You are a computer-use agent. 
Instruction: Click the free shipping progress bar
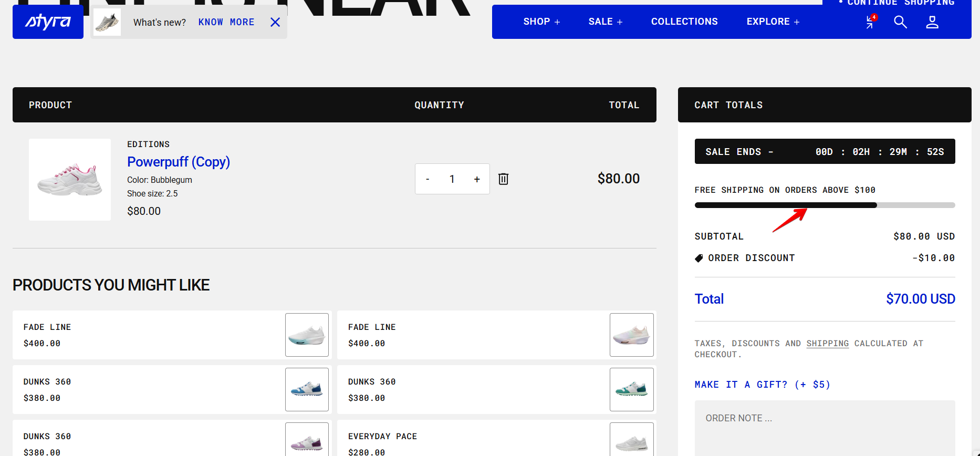pyautogui.click(x=825, y=205)
